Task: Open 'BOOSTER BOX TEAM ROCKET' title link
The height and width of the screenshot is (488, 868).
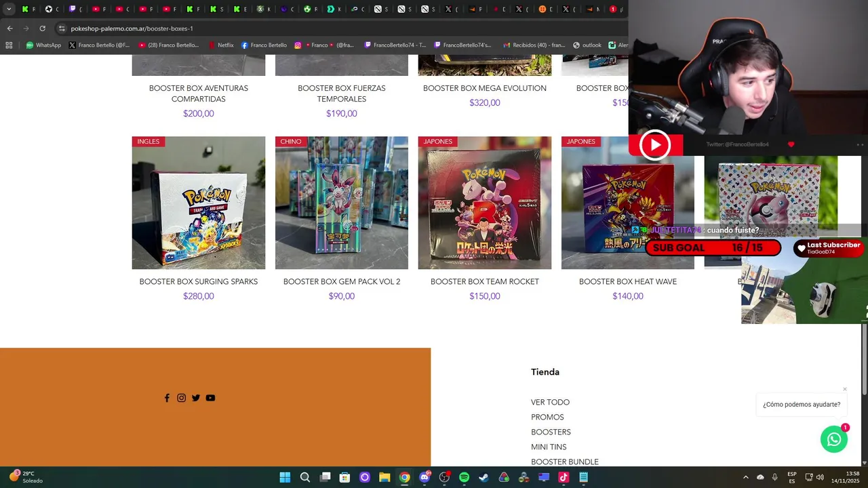Action: [485, 282]
